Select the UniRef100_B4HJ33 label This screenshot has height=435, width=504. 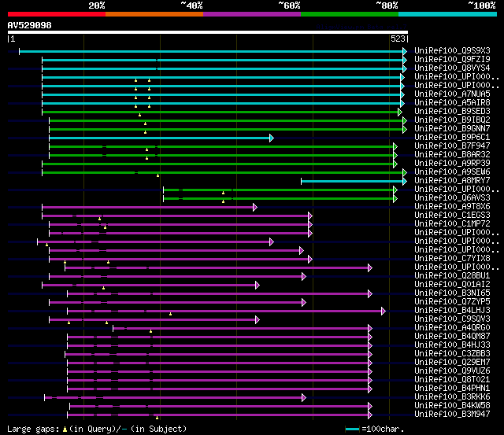coord(452,345)
